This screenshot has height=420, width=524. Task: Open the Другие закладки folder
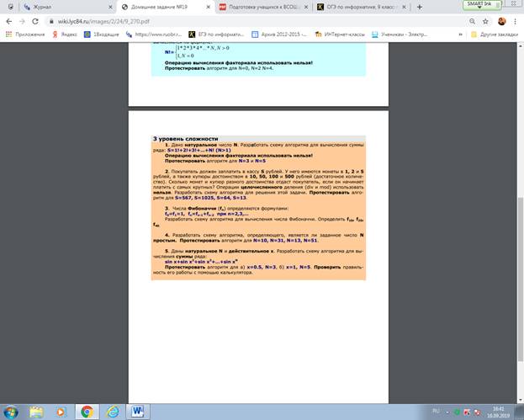[x=495, y=35]
